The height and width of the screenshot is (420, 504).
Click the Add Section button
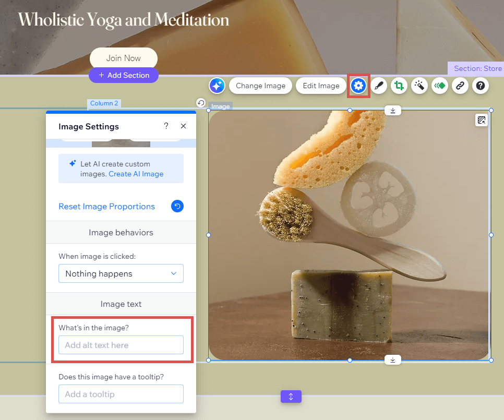[124, 75]
